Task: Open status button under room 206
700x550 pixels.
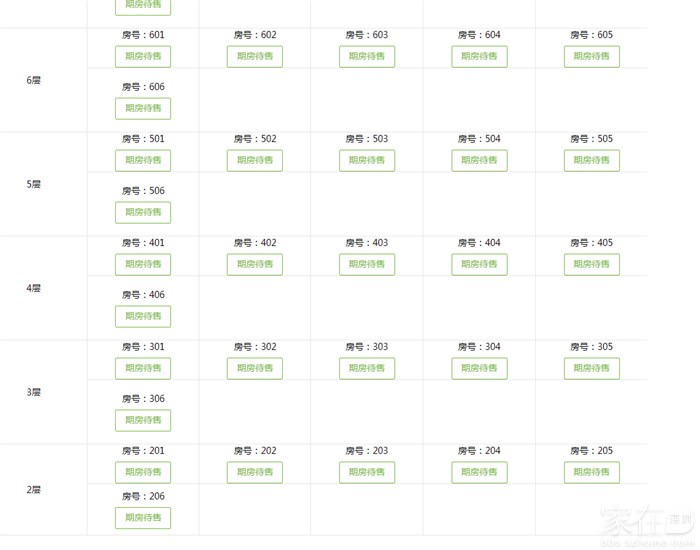Action: point(143,518)
